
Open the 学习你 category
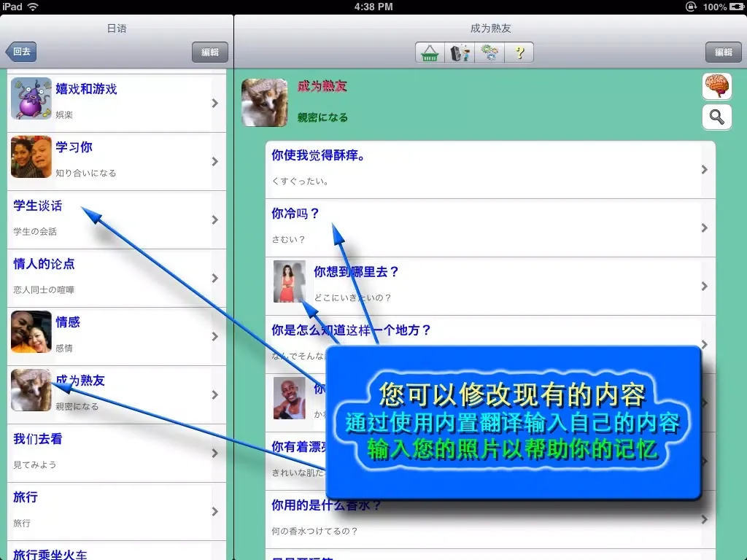point(117,162)
